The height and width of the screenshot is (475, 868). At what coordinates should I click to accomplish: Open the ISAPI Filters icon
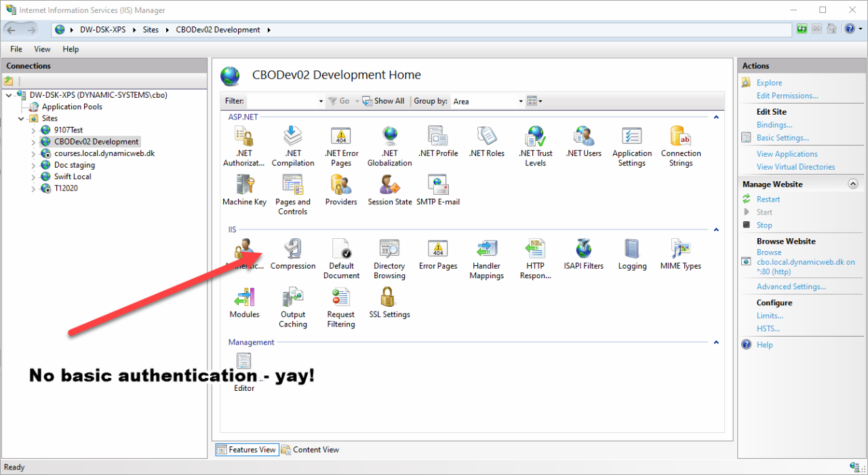click(x=583, y=254)
